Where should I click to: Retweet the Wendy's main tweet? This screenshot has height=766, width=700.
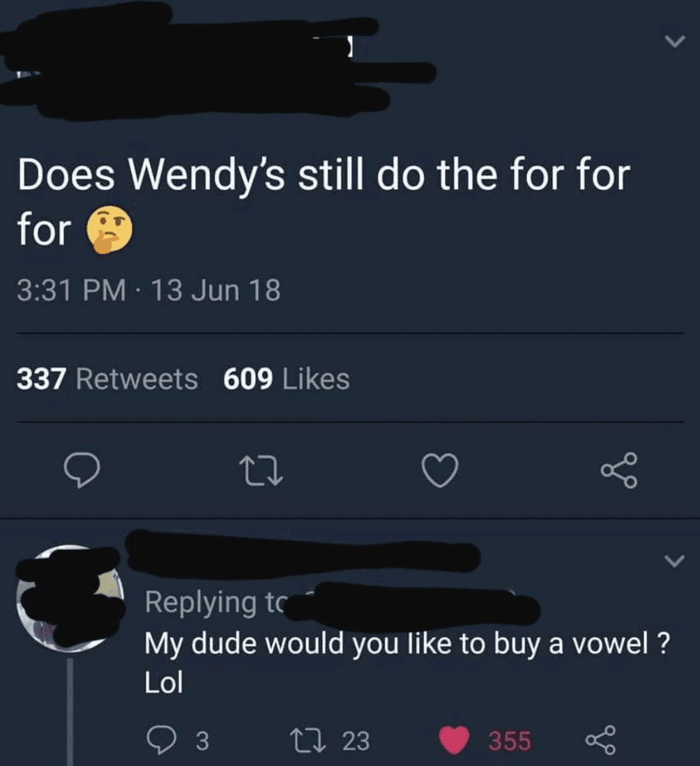[x=264, y=470]
